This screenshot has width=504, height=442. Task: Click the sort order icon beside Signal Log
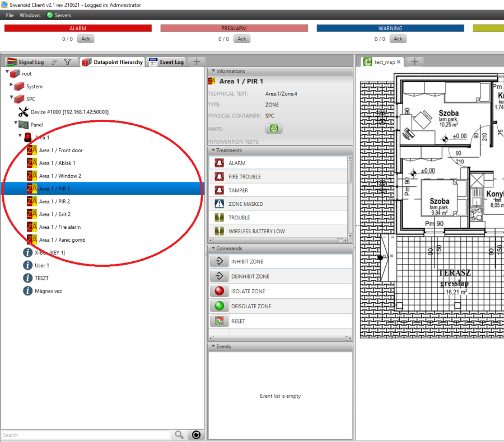(x=55, y=62)
